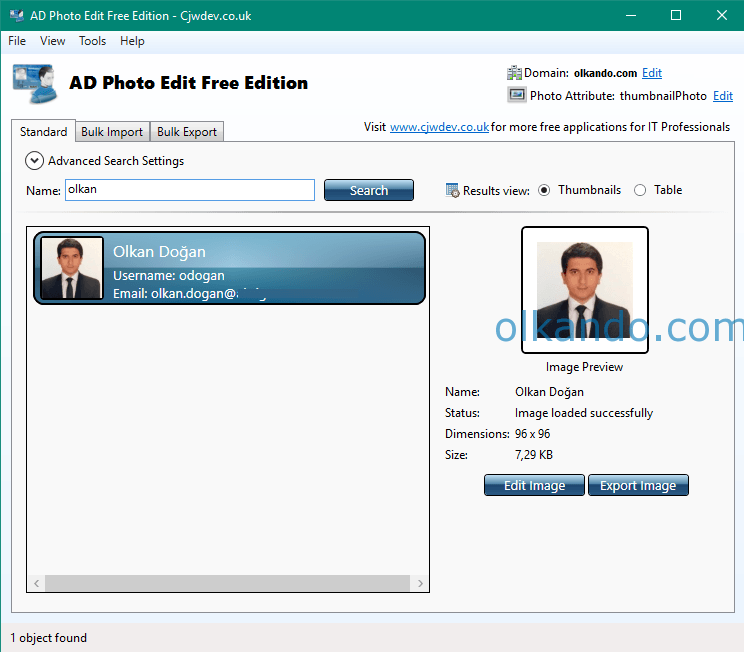The height and width of the screenshot is (652, 744).
Task: Maximize the AD Photo Edit window
Action: (676, 15)
